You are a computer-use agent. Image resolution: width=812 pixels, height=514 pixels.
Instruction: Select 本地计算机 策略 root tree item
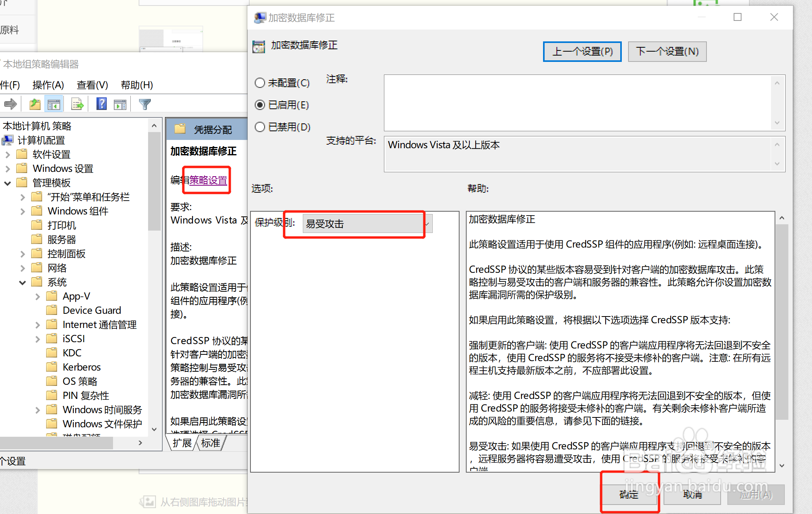[x=37, y=126]
